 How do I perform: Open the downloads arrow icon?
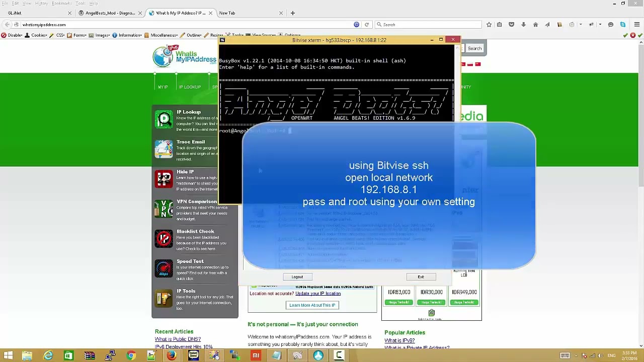523,24
